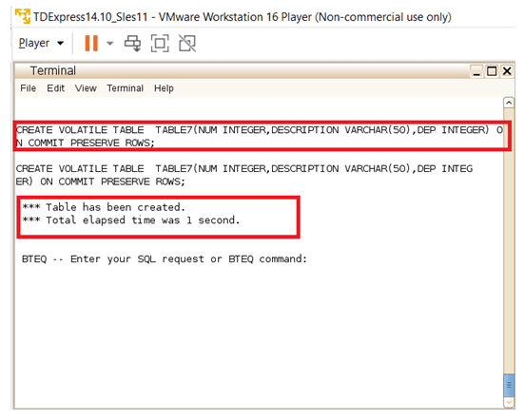Open the Edit menu in Terminal
This screenshot has height=420, width=524.
55,88
